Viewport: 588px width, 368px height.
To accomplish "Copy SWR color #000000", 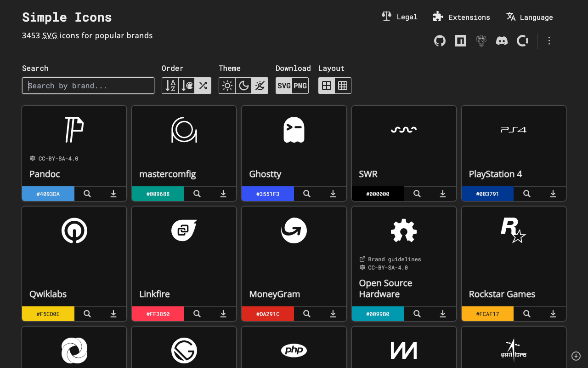I will 378,194.
